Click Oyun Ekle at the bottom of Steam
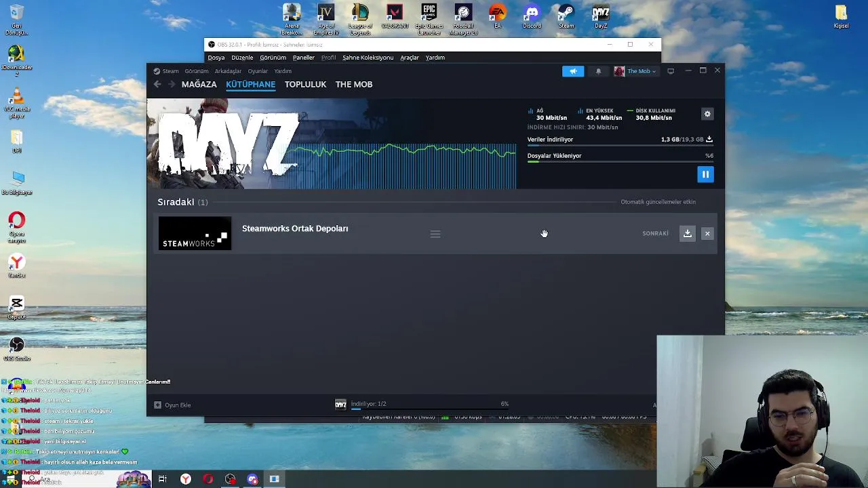This screenshot has width=868, height=488. click(x=172, y=405)
